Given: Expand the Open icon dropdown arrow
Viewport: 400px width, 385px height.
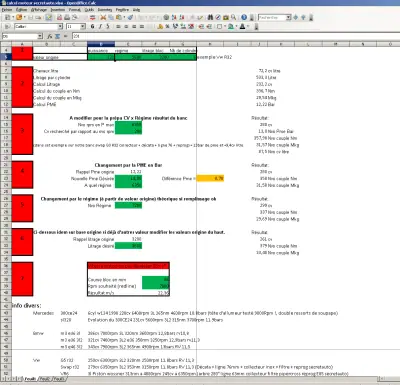Looking at the screenshot, I should (25, 17).
